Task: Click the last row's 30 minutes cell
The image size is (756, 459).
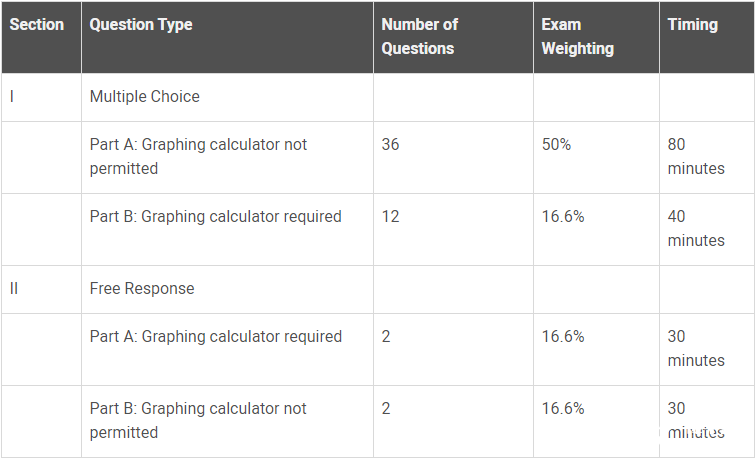Action: [695, 421]
